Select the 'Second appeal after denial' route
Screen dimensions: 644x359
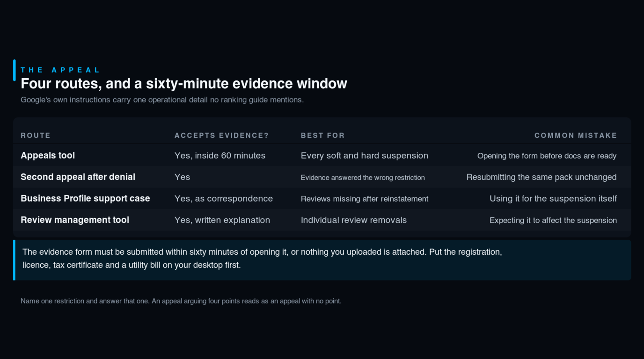click(x=78, y=177)
